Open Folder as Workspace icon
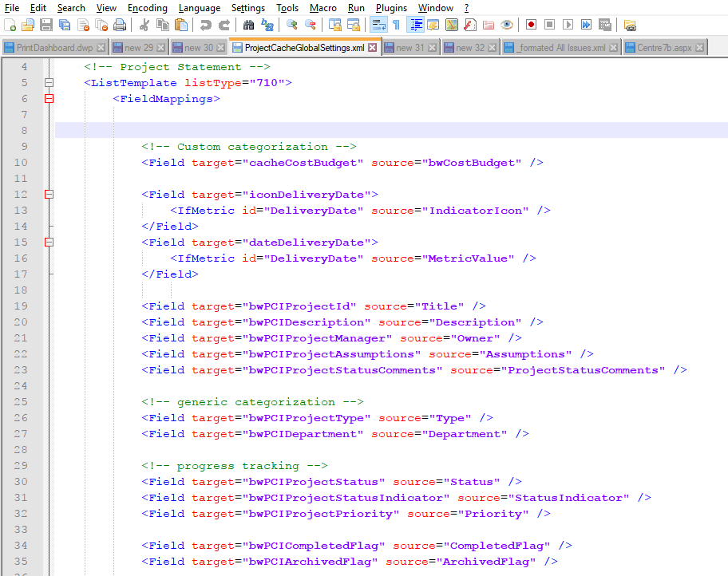 tap(489, 25)
